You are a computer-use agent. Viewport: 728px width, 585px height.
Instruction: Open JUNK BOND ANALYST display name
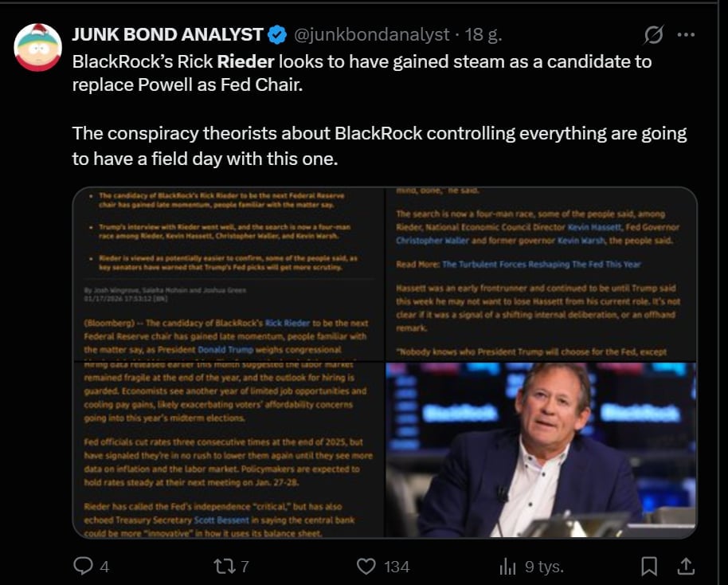[x=167, y=35]
